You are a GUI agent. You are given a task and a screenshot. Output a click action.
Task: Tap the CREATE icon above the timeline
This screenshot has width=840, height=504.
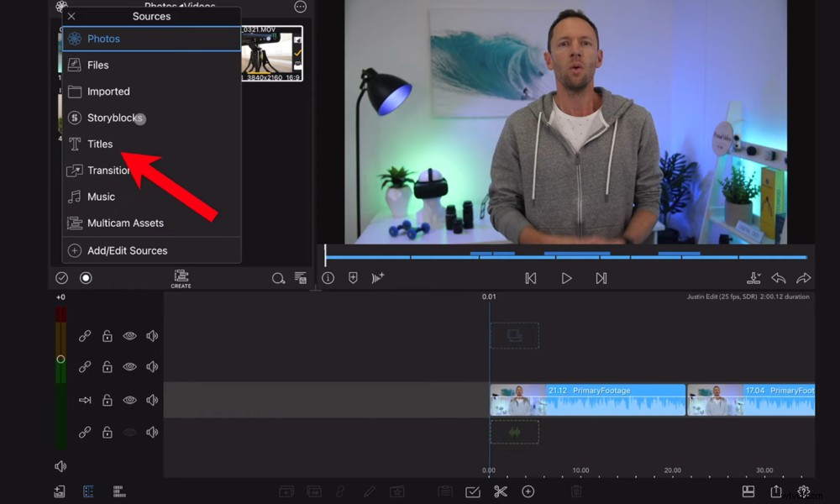coord(181,277)
